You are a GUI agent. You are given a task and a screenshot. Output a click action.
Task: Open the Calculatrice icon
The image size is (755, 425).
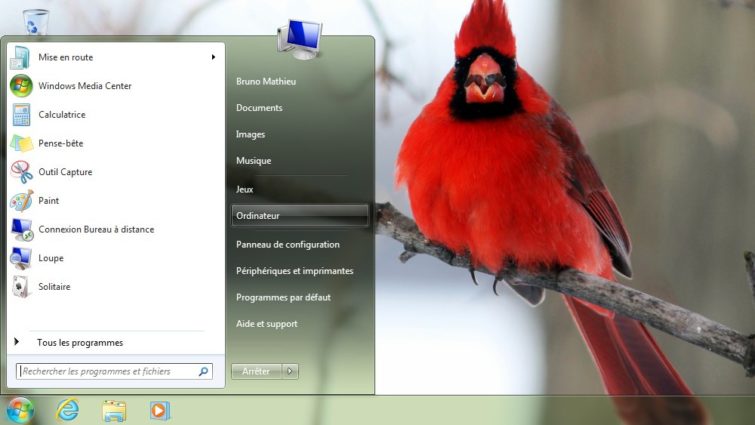click(x=21, y=115)
